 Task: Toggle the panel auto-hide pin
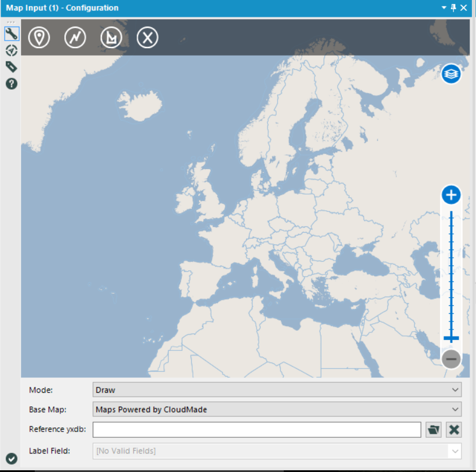(x=453, y=8)
